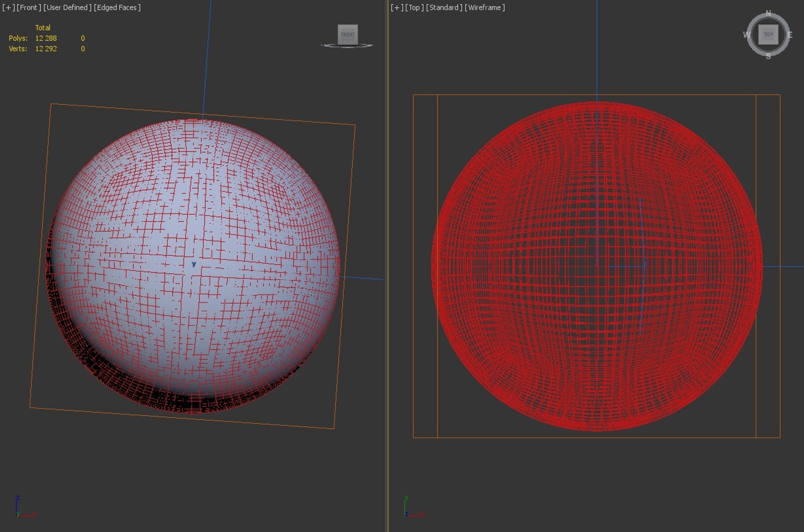Click the E compass point on ViewCube
Image resolution: width=804 pixels, height=532 pixels.
pos(790,34)
